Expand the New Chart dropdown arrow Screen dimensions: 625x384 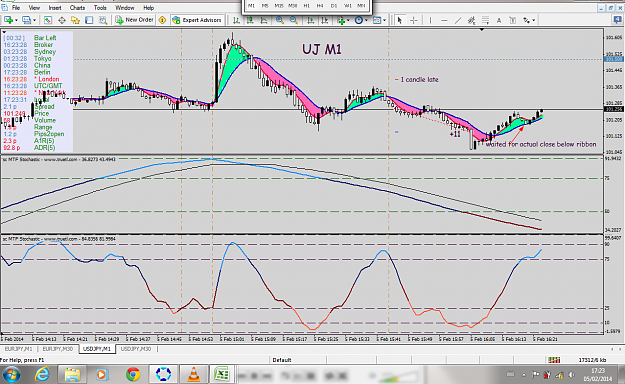coord(16,20)
